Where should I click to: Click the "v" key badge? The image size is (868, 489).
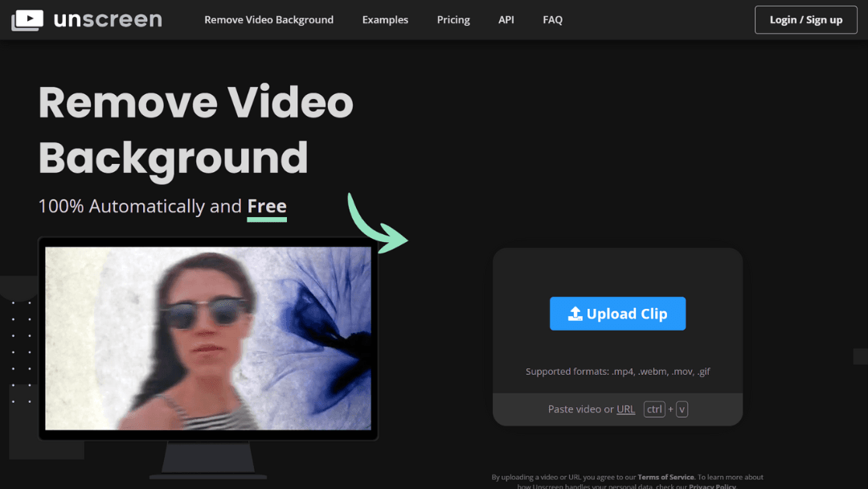point(682,409)
